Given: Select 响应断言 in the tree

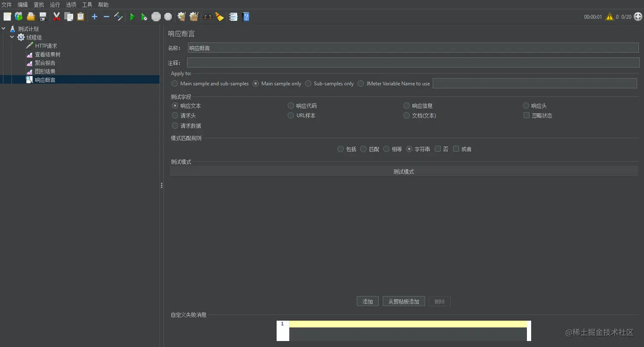Looking at the screenshot, I should tap(45, 80).
